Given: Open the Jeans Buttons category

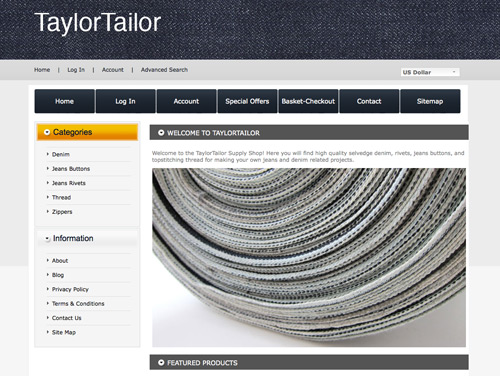Looking at the screenshot, I should click(71, 169).
